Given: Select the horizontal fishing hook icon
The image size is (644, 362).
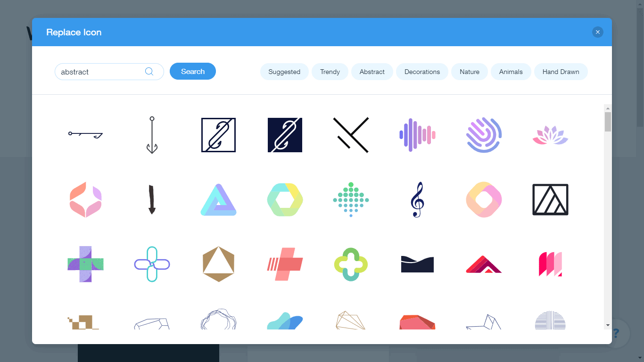Looking at the screenshot, I should [85, 135].
